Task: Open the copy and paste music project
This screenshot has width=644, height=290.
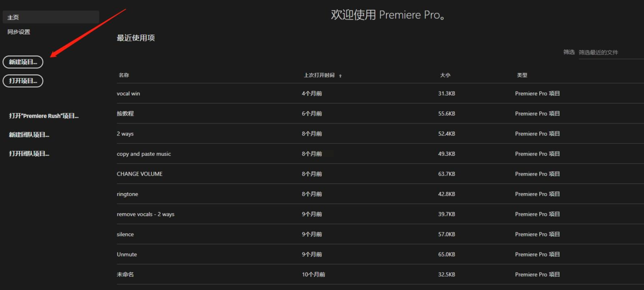Action: click(x=144, y=154)
